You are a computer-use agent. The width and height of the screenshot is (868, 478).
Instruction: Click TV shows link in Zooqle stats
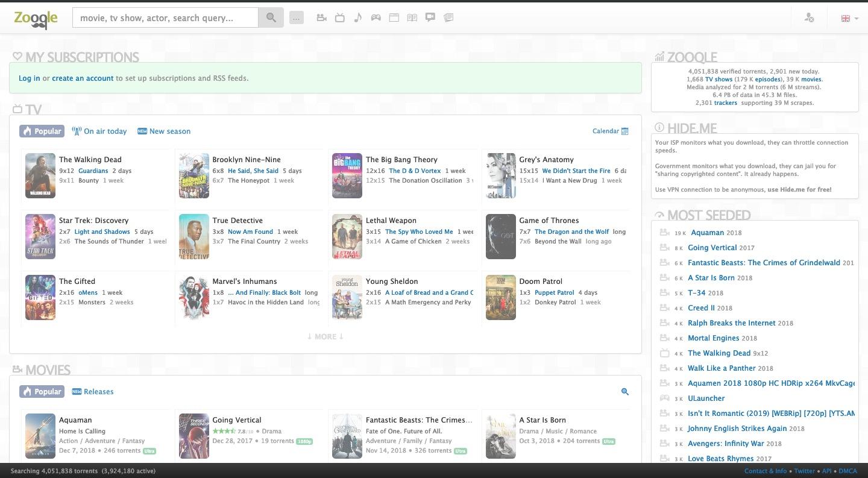(x=719, y=80)
